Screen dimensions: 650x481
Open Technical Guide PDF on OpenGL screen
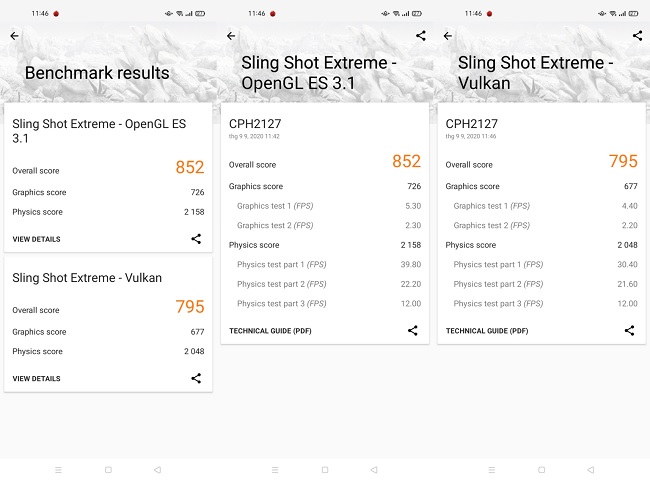[x=265, y=330]
